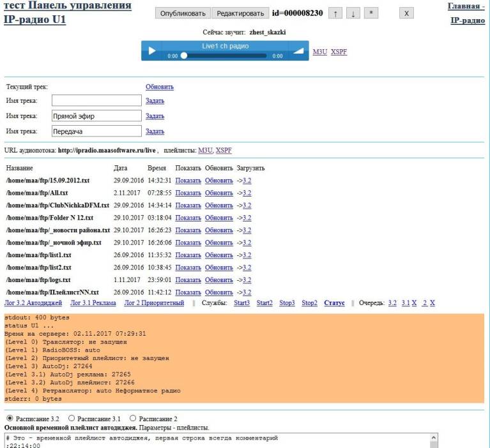The height and width of the screenshot is (448, 490).
Task: Focus the Прямой эфир track name field
Action: (96, 116)
